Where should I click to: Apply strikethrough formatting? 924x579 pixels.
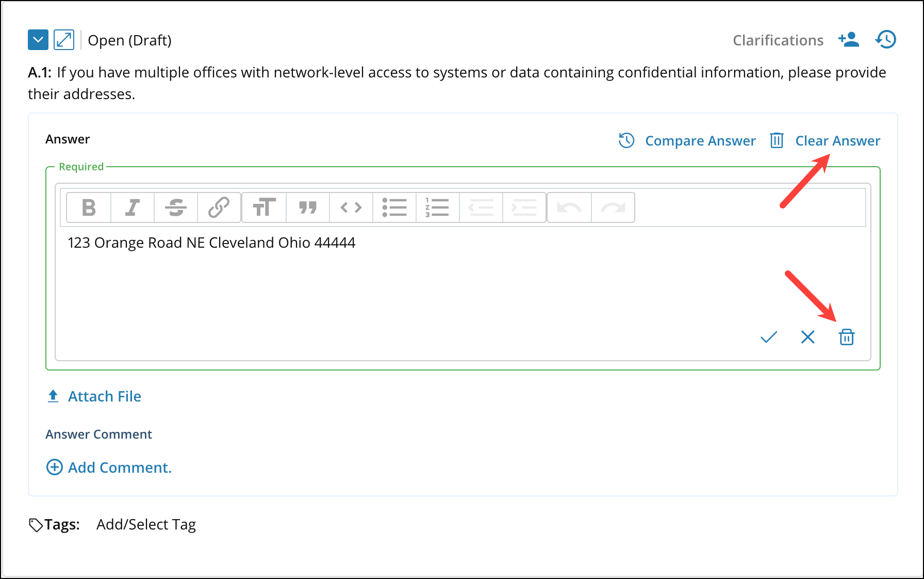coord(176,207)
